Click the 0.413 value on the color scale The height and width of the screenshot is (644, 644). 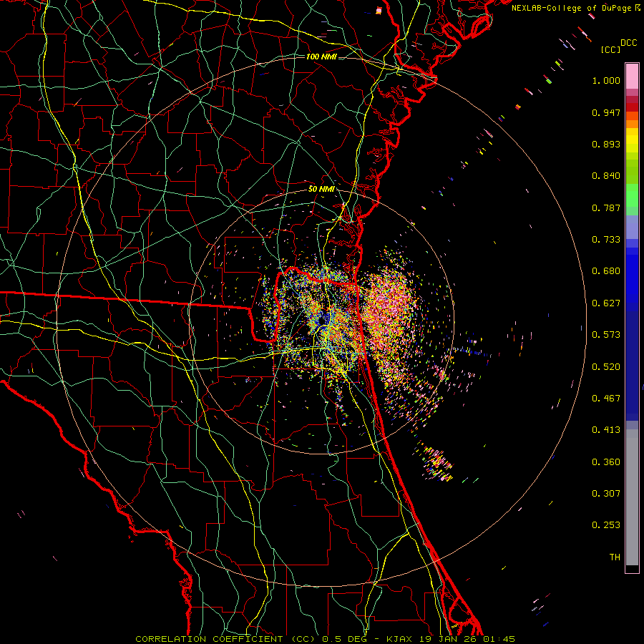(606, 430)
